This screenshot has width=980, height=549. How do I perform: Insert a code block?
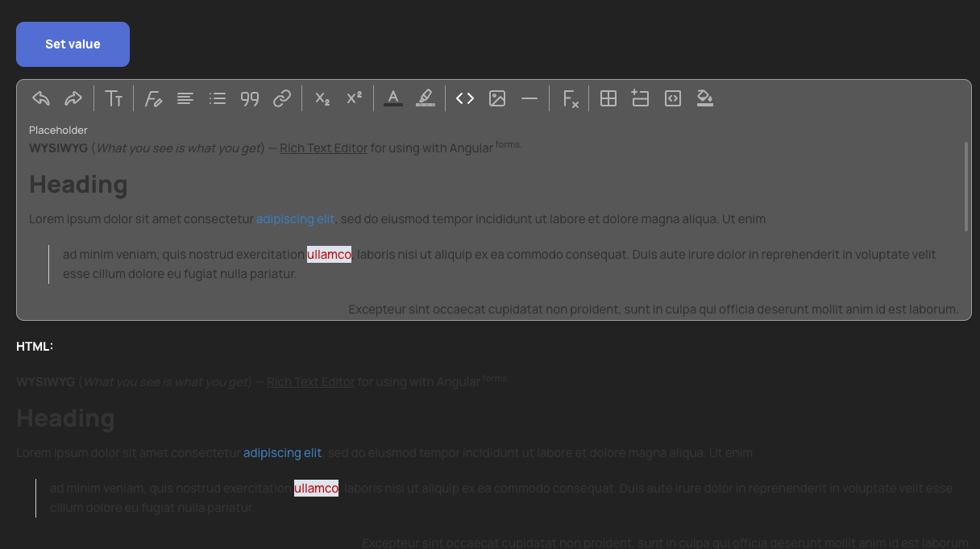coord(673,98)
